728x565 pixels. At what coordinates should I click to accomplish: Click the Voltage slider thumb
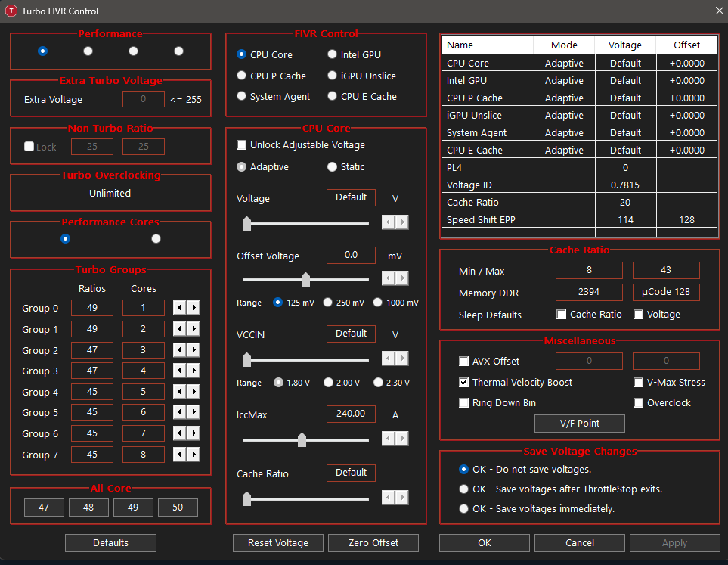coord(246,223)
